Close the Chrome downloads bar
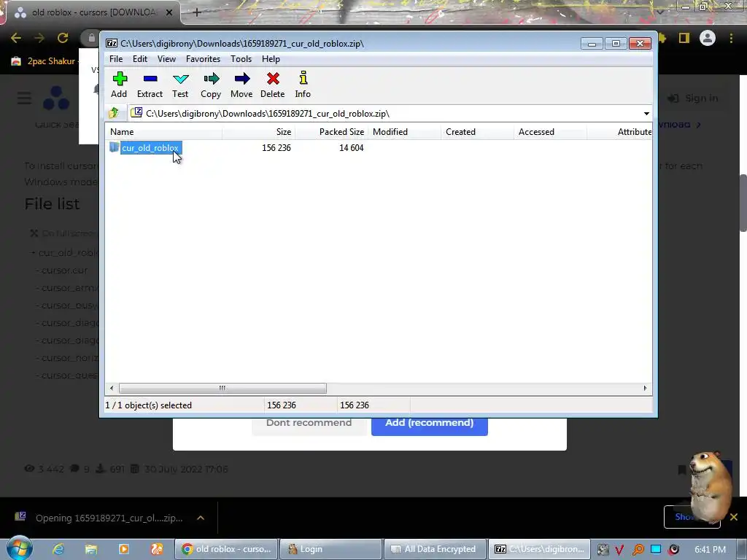The width and height of the screenshot is (747, 560). point(734,517)
